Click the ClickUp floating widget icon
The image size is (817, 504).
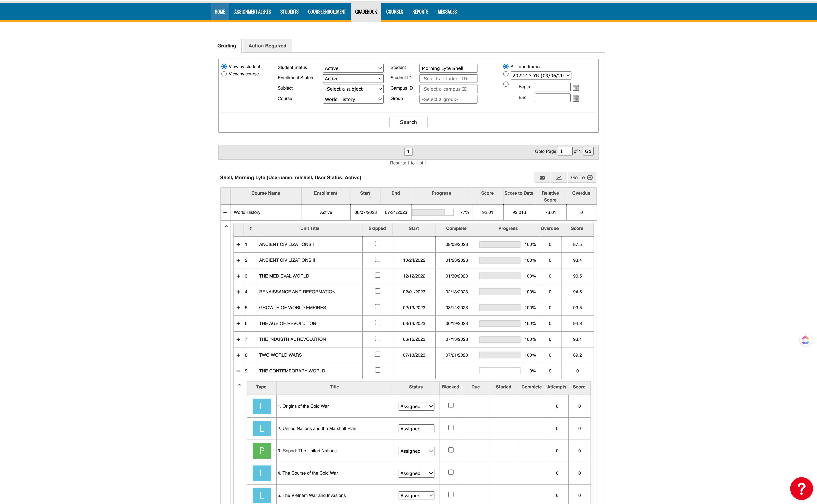point(805,340)
